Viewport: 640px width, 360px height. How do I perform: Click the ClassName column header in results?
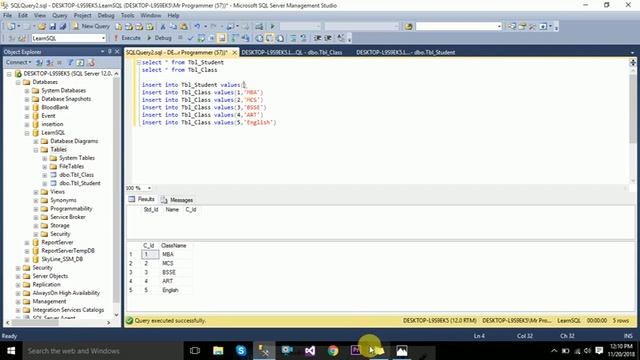pos(173,245)
